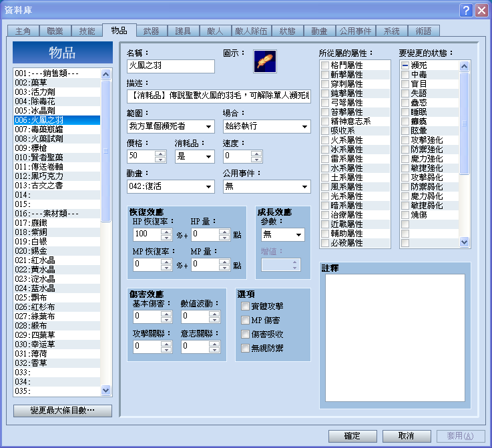Click inside the 註釋 notes box
This screenshot has height=448, width=492.
pyautogui.click(x=395, y=338)
